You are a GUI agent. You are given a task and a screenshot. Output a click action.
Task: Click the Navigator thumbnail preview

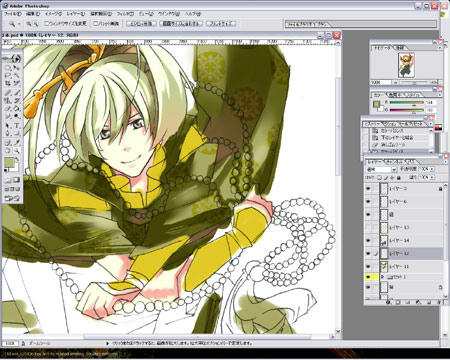(406, 65)
